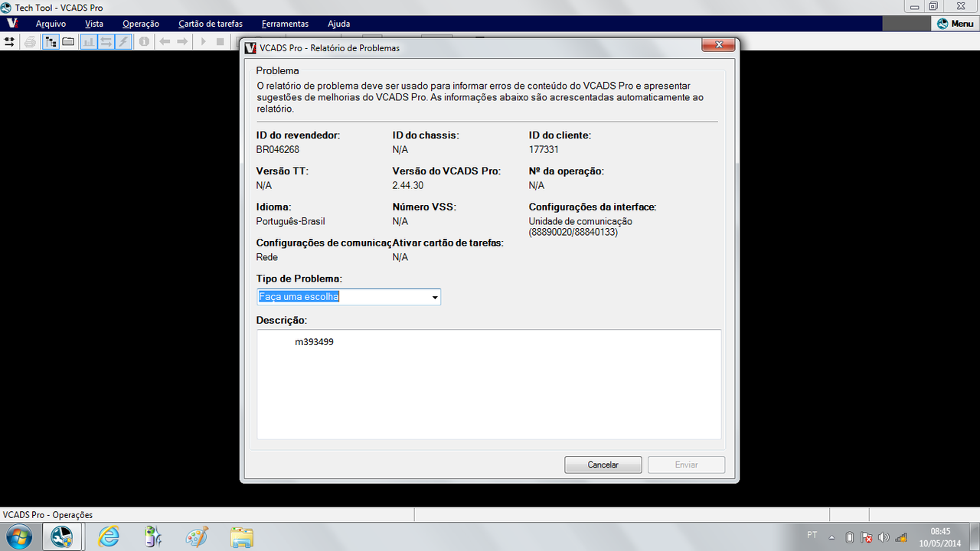Open Paint from the taskbar
The height and width of the screenshot is (551, 980).
coord(198,536)
